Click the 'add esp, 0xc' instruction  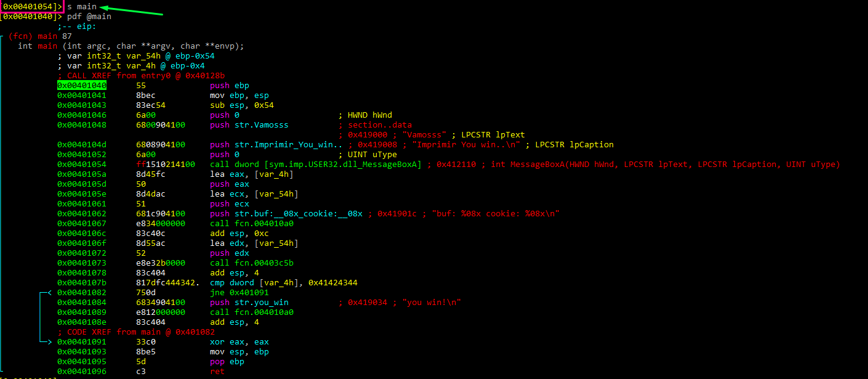click(239, 233)
